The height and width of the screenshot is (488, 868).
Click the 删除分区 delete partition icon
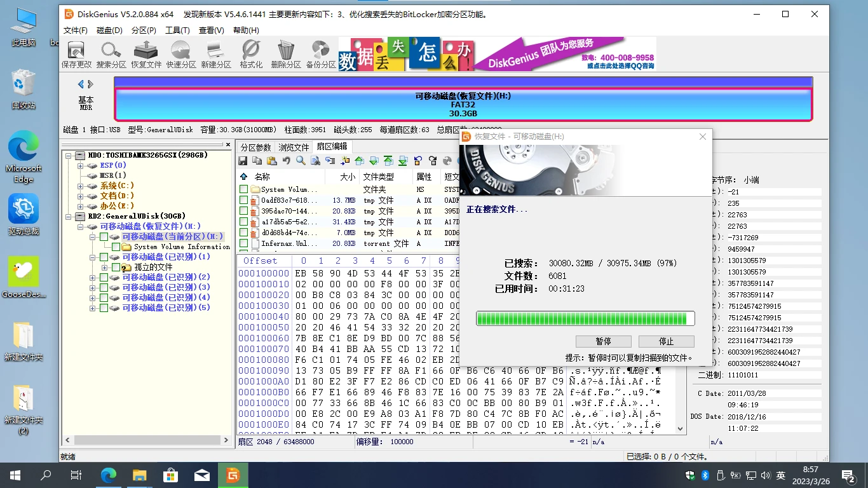[286, 55]
